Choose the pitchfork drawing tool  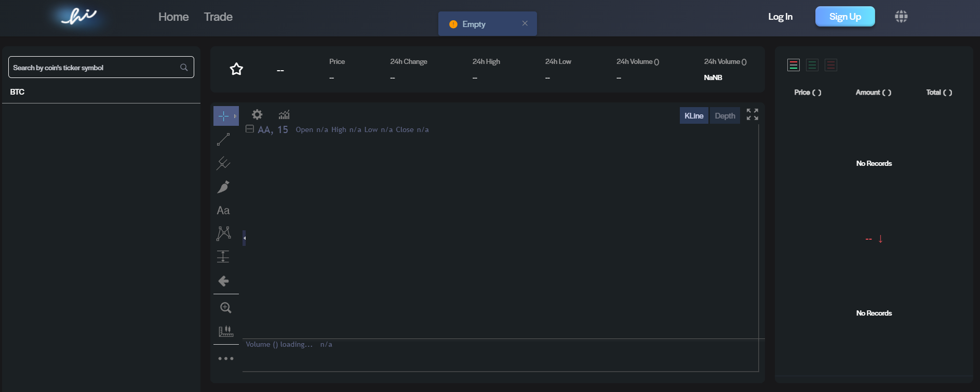pos(223,163)
